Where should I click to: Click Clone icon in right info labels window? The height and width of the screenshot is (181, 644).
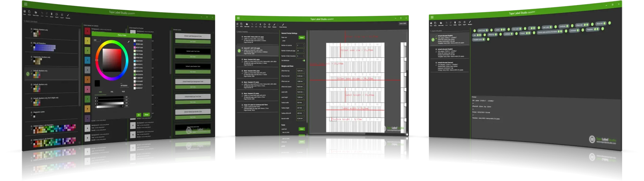435,24
